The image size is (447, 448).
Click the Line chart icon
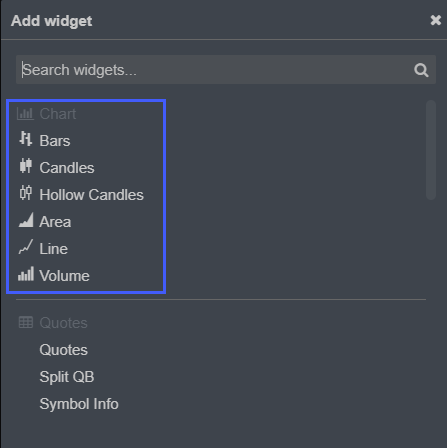(26, 247)
